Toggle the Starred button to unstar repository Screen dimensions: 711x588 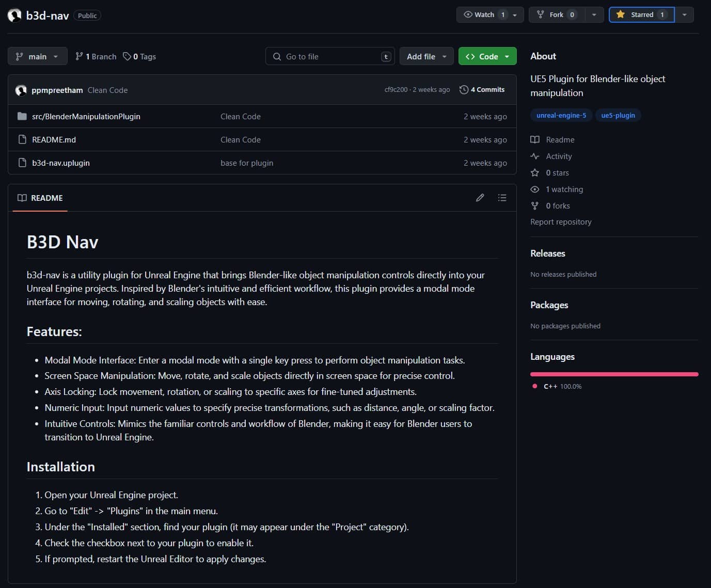point(642,14)
